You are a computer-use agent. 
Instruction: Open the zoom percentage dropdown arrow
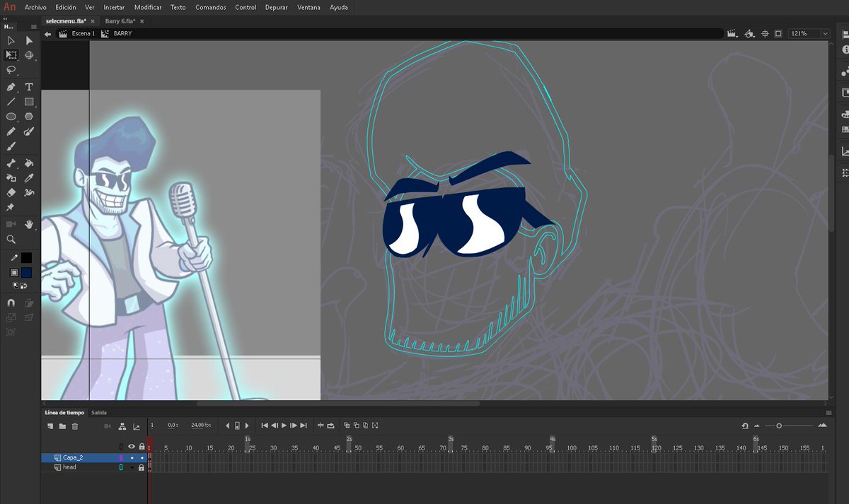pos(825,33)
